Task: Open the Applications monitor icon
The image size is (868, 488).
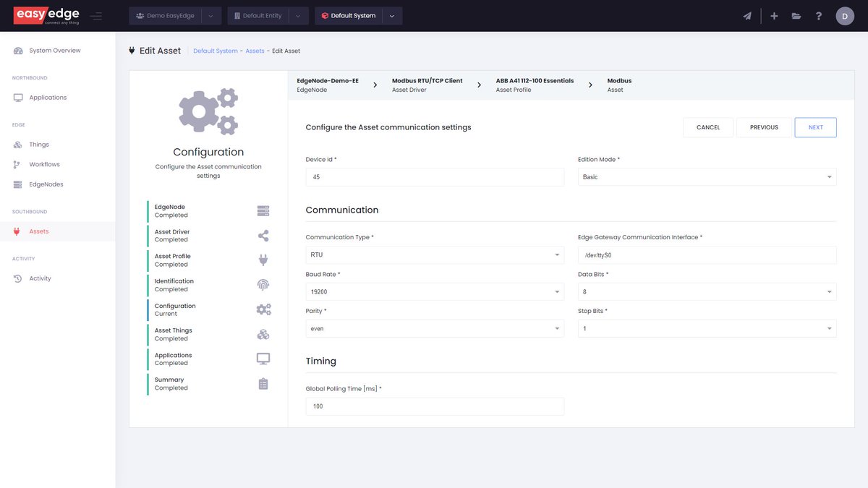Action: (x=263, y=358)
